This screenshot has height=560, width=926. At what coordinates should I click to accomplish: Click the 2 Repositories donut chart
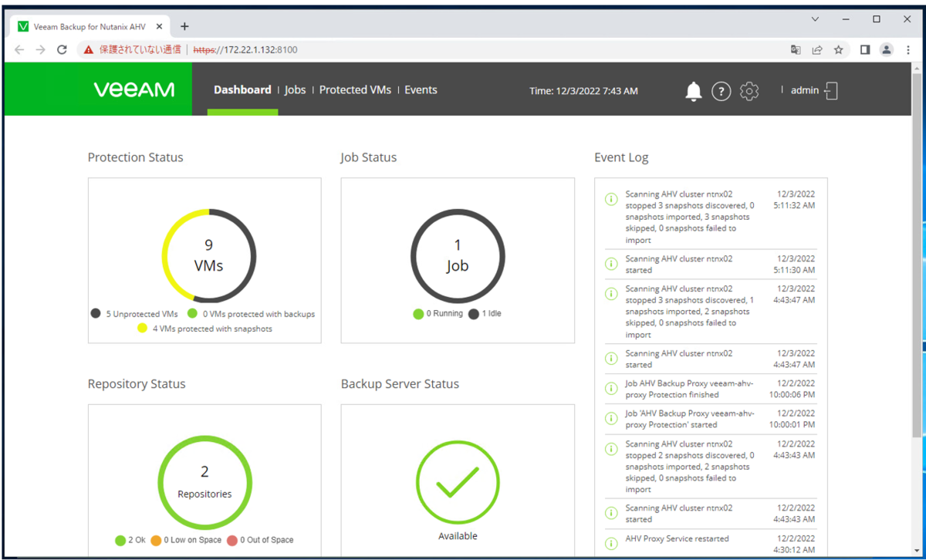(x=206, y=482)
